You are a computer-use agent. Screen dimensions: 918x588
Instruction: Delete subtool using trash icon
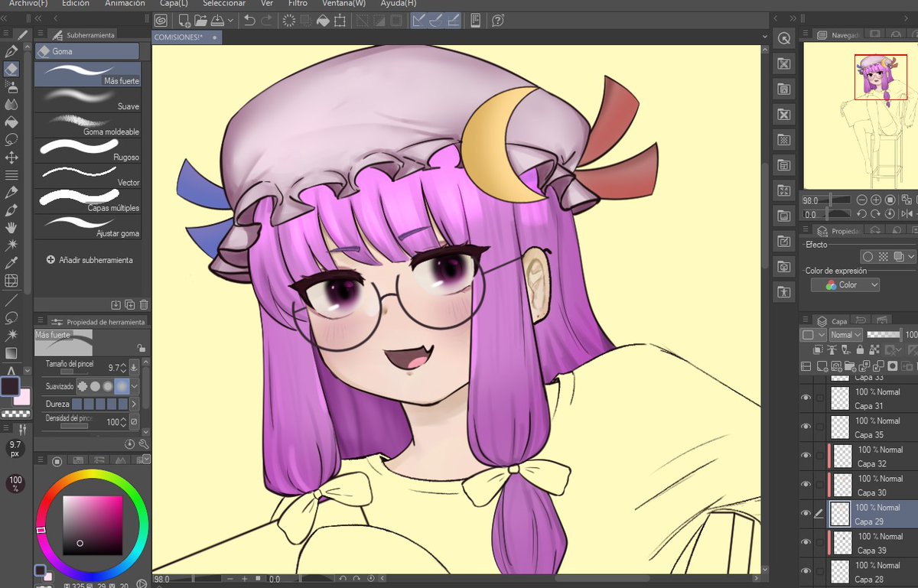pyautogui.click(x=144, y=305)
